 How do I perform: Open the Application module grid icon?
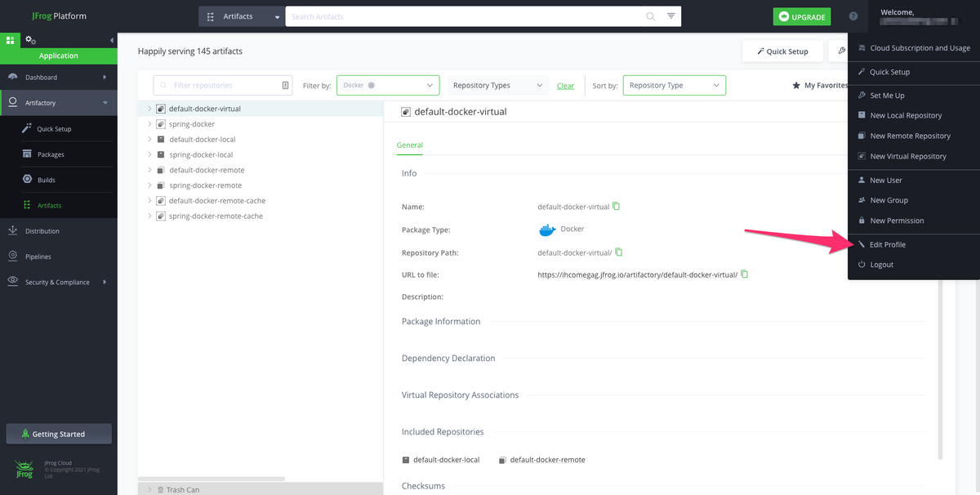click(x=11, y=39)
